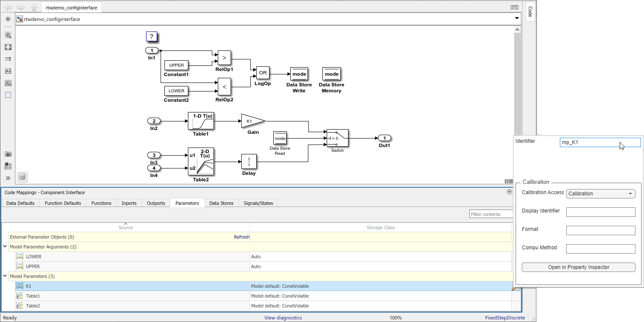The image size is (644, 322).
Task: Click FixedStepDiscrete solver in status bar
Action: pos(505,318)
